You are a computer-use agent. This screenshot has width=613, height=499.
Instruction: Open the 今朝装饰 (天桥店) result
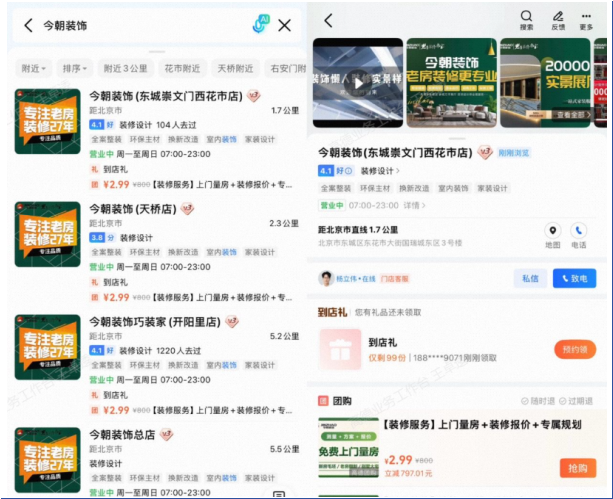133,209
